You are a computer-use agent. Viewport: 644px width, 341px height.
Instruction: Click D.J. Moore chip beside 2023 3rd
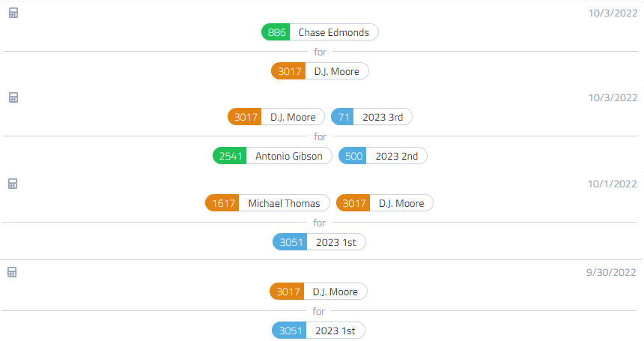click(x=276, y=117)
